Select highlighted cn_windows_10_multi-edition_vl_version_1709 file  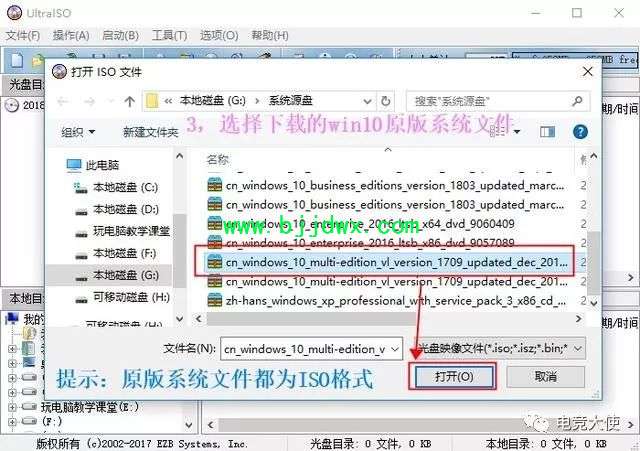tap(387, 262)
